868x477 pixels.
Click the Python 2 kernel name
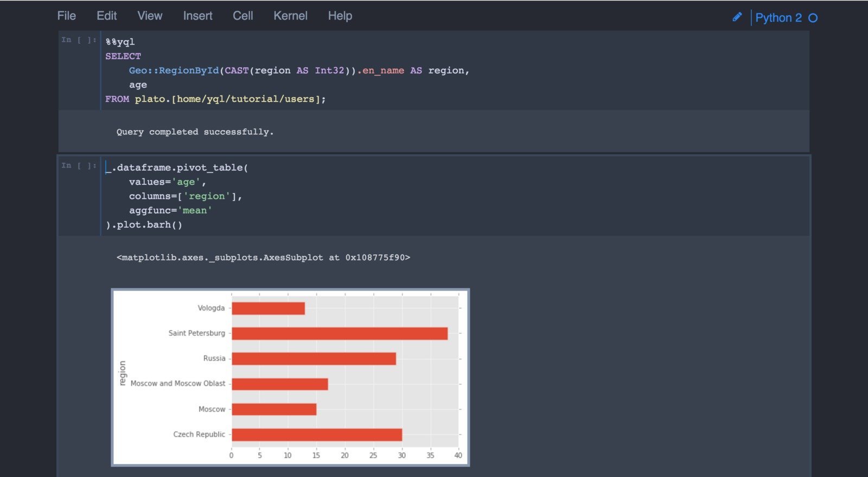778,18
